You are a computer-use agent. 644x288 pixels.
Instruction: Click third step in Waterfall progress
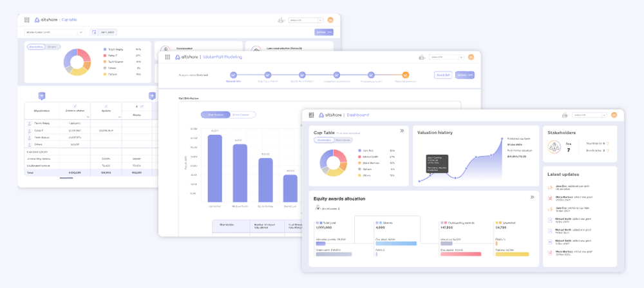302,75
